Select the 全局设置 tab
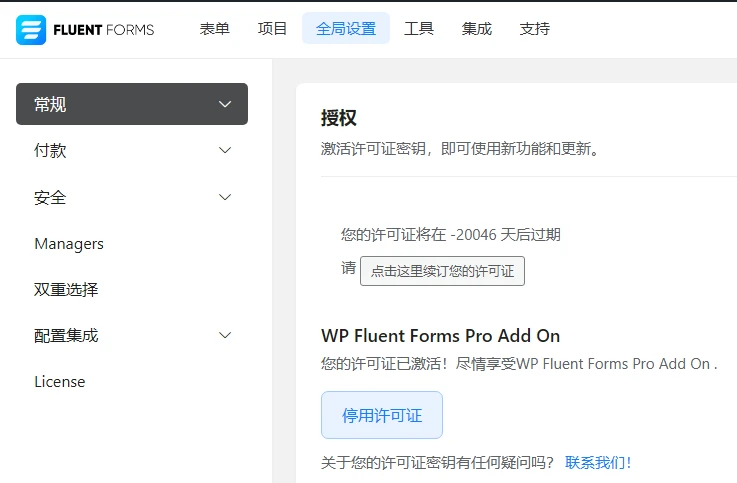Image resolution: width=737 pixels, height=483 pixels. pos(346,29)
